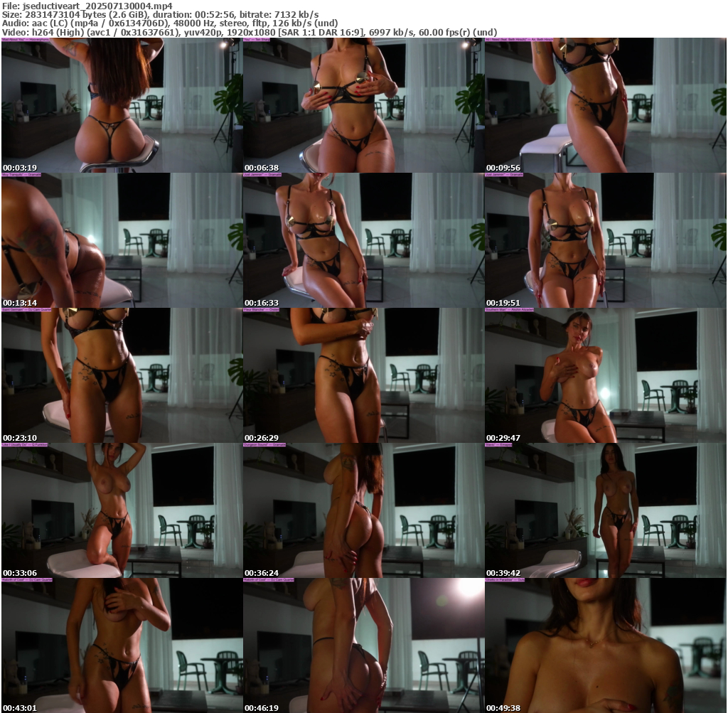Choose the preview frame marked 00:29:47

(606, 375)
